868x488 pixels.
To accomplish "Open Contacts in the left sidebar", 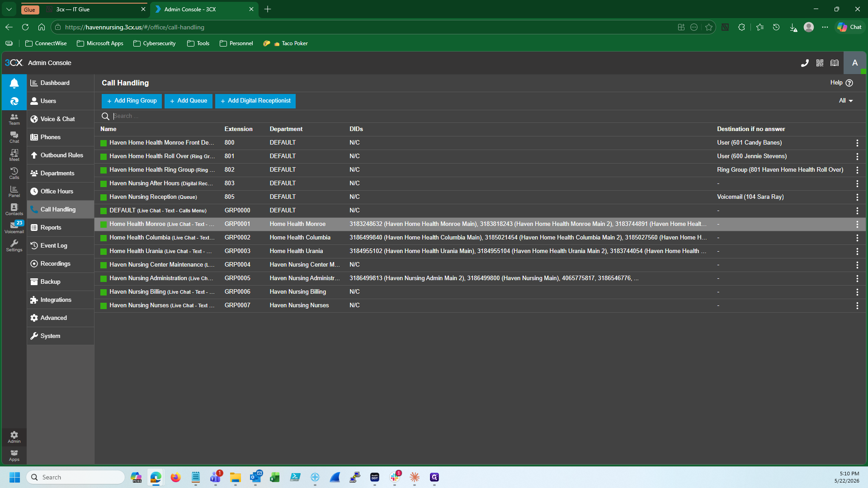I will pos(14,210).
